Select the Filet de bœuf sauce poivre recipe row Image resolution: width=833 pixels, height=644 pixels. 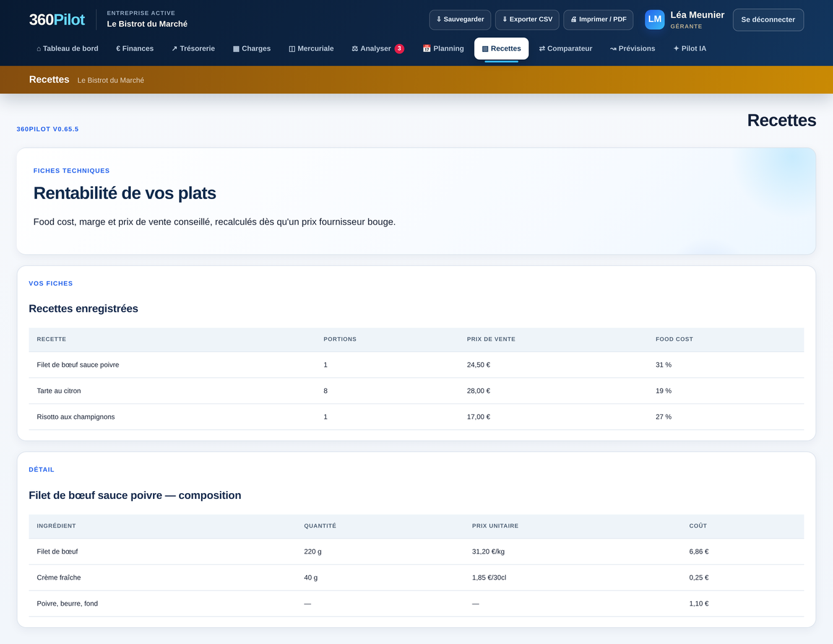416,365
